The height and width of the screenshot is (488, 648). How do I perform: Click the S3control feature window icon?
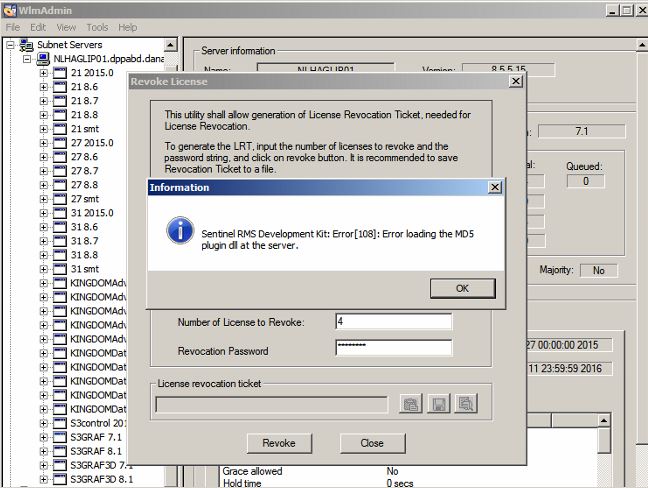click(x=60, y=423)
